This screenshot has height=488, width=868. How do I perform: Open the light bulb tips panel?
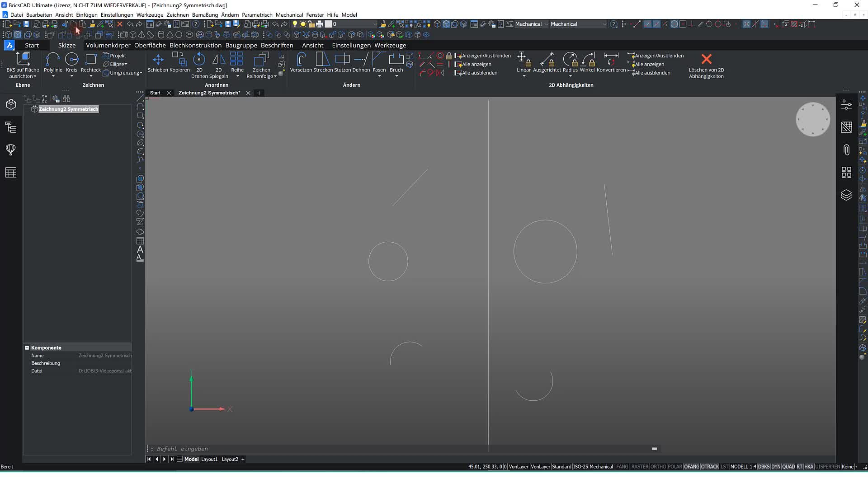11,150
